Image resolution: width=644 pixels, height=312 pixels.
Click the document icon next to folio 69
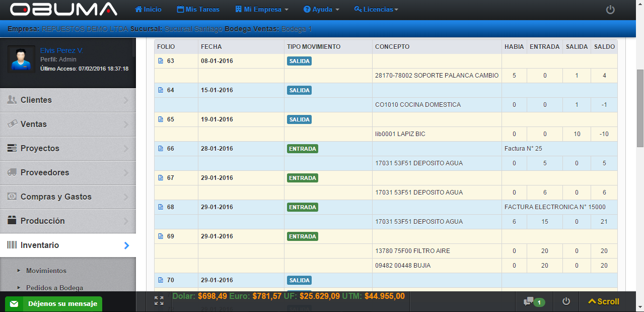click(x=161, y=236)
